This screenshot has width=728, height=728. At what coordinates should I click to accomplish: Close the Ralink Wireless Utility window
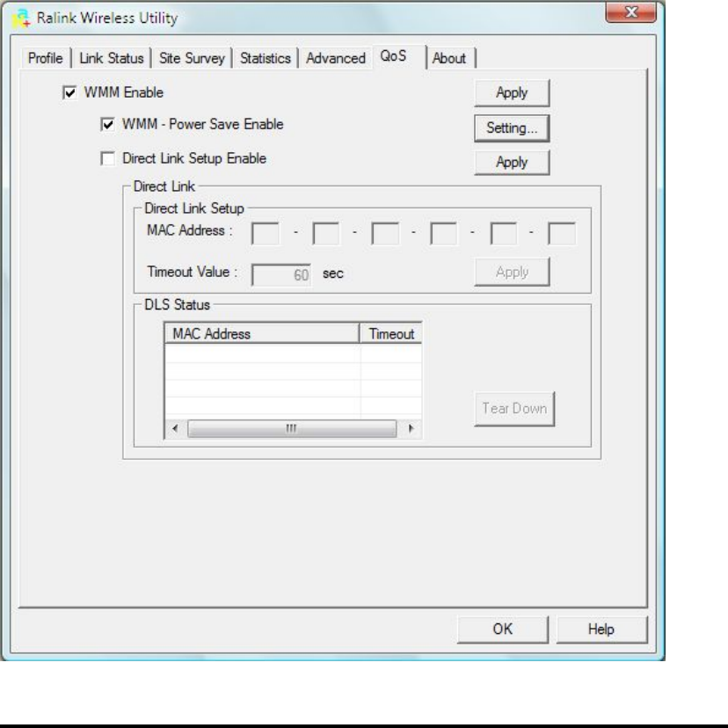pos(630,11)
